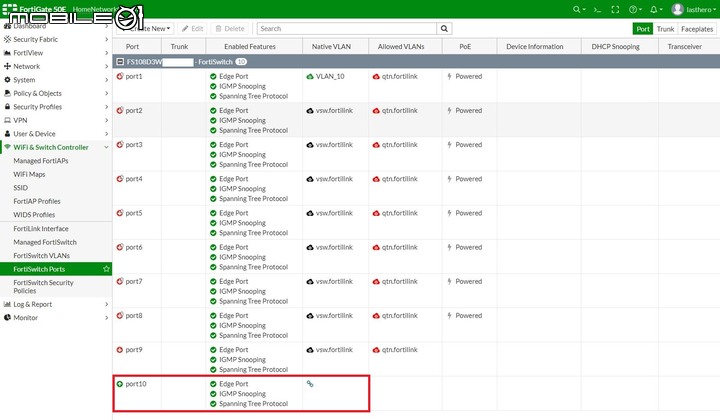Viewport: 720px width, 420px height.
Task: Open FortiAP Profiles page
Action: click(37, 201)
